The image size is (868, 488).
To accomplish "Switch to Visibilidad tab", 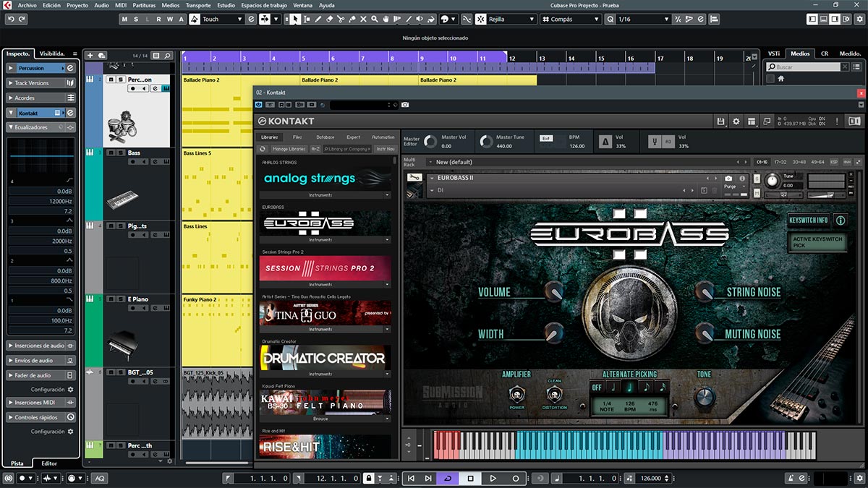I will point(52,53).
